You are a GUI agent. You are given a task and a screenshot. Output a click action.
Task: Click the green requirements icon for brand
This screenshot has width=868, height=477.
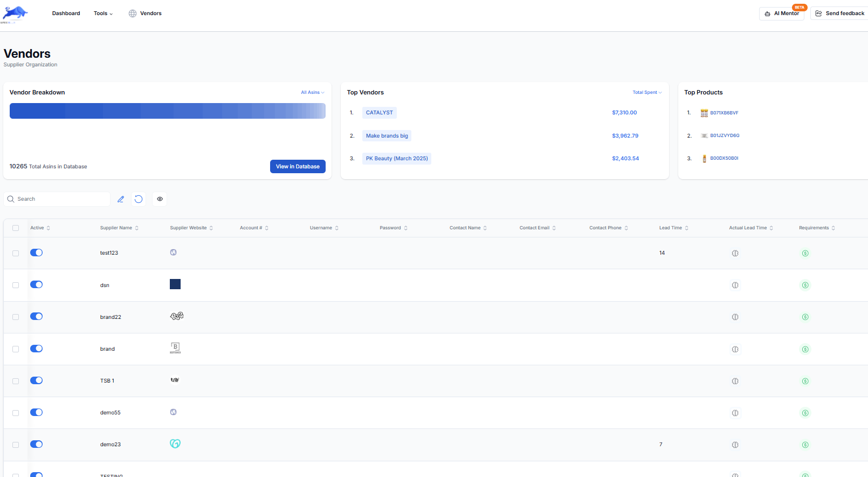click(x=805, y=349)
